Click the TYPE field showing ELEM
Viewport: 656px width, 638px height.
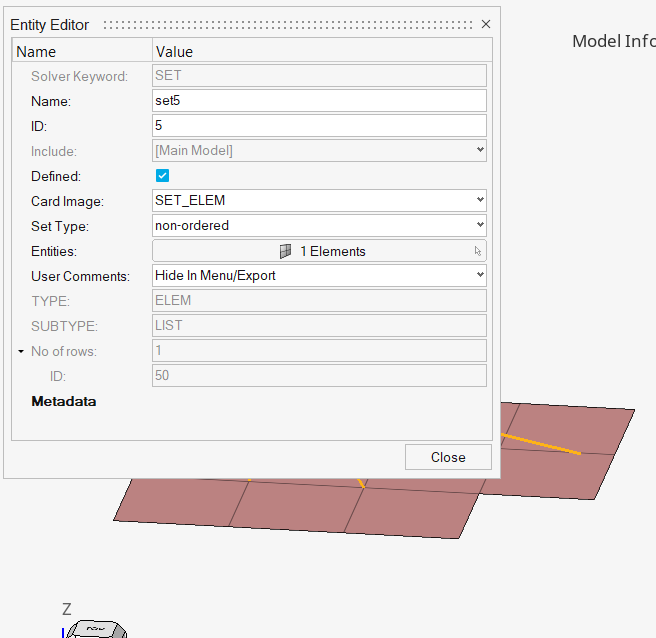[x=319, y=300]
